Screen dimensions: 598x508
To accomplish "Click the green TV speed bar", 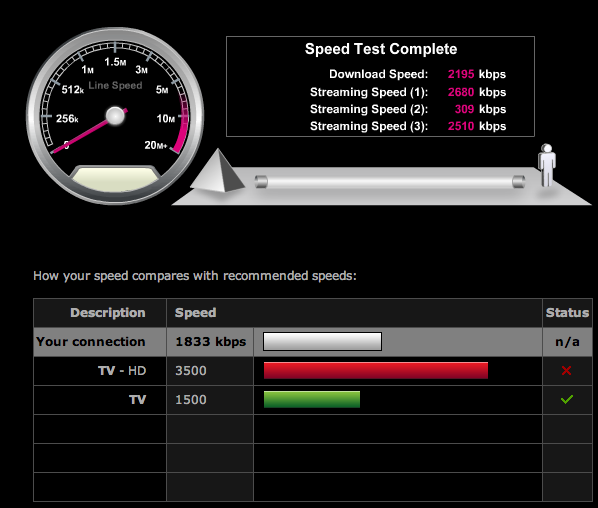I will click(312, 399).
